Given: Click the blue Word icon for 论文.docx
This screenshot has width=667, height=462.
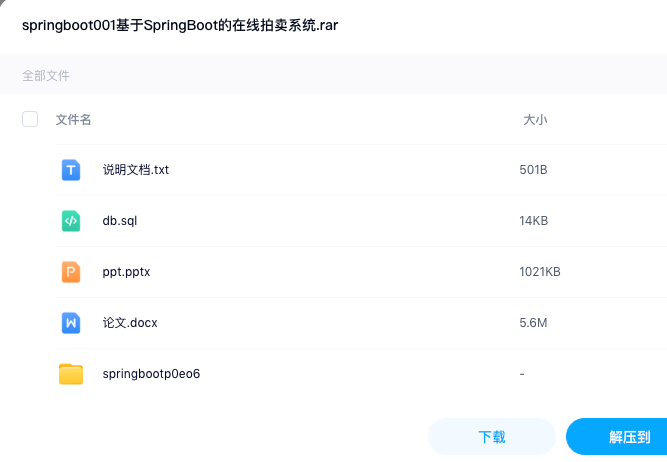Looking at the screenshot, I should (x=71, y=323).
